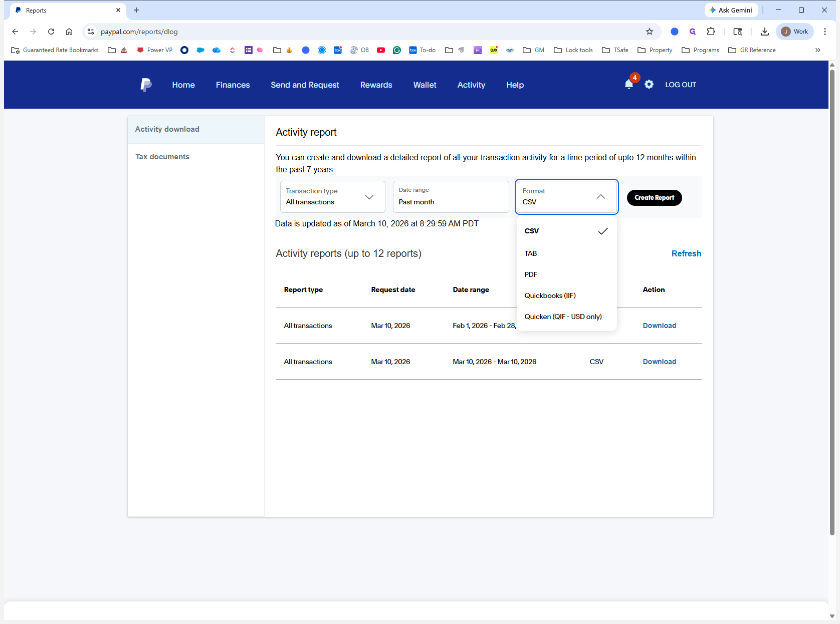The height and width of the screenshot is (624, 840).
Task: Click the 'Data is updated as of' text
Action: click(x=376, y=224)
